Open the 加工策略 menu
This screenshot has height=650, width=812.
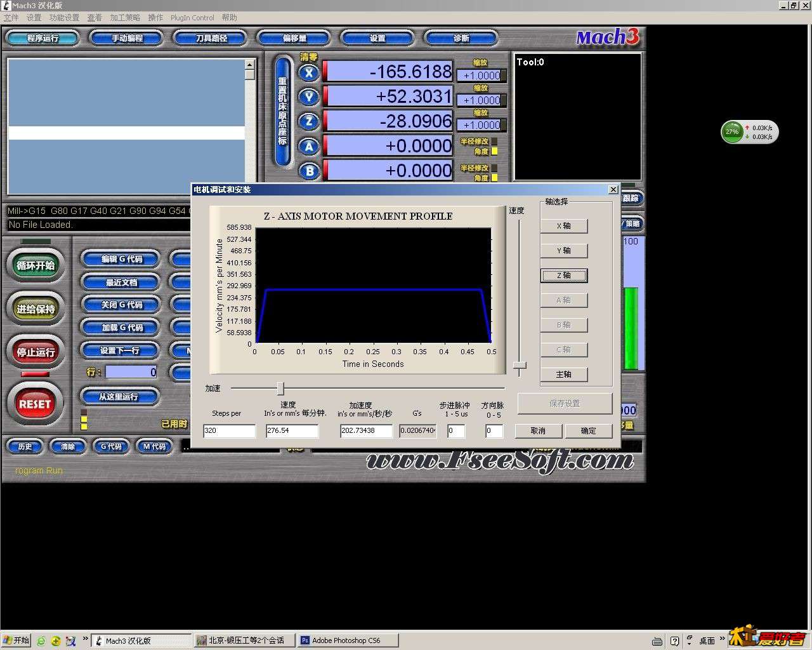pos(125,18)
